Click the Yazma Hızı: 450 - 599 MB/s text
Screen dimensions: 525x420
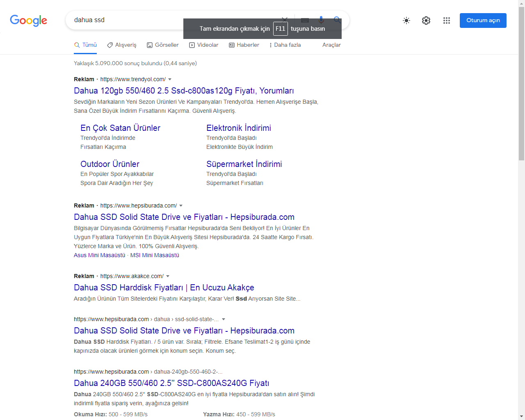coord(239,414)
